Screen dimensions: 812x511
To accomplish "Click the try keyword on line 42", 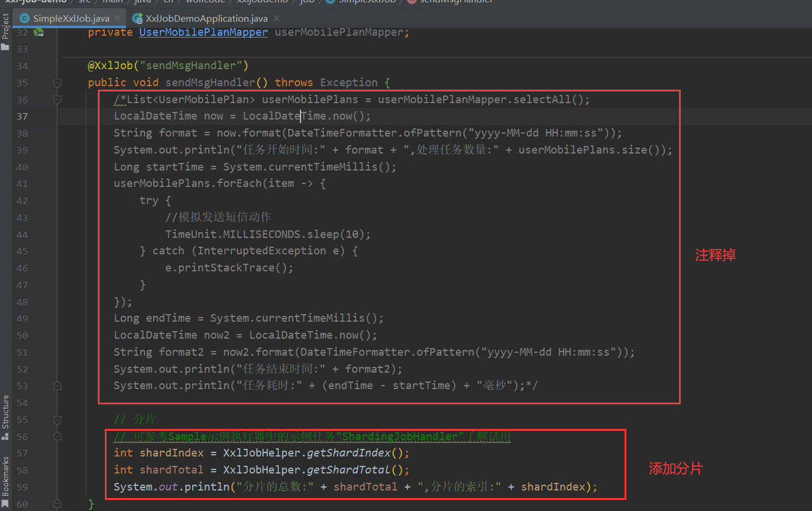I will (x=149, y=200).
